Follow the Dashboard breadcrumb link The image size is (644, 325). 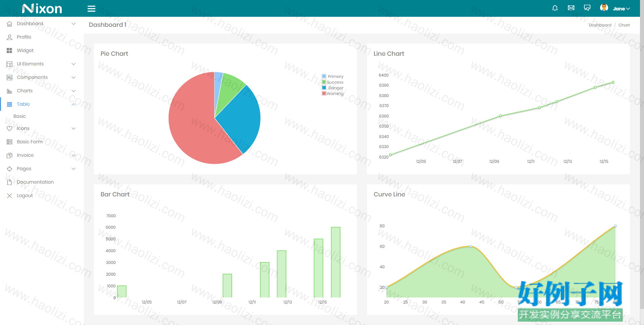pyautogui.click(x=600, y=25)
